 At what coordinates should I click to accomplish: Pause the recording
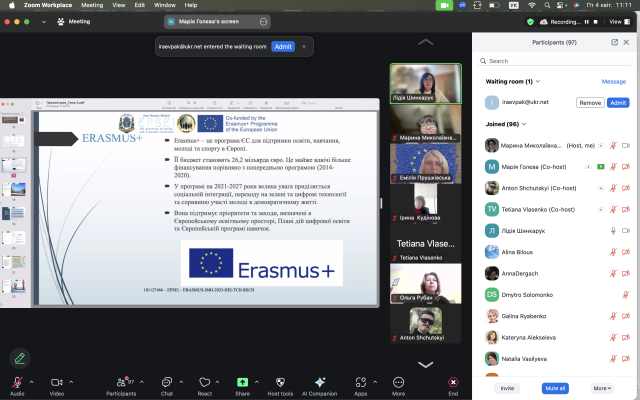pyautogui.click(x=587, y=22)
